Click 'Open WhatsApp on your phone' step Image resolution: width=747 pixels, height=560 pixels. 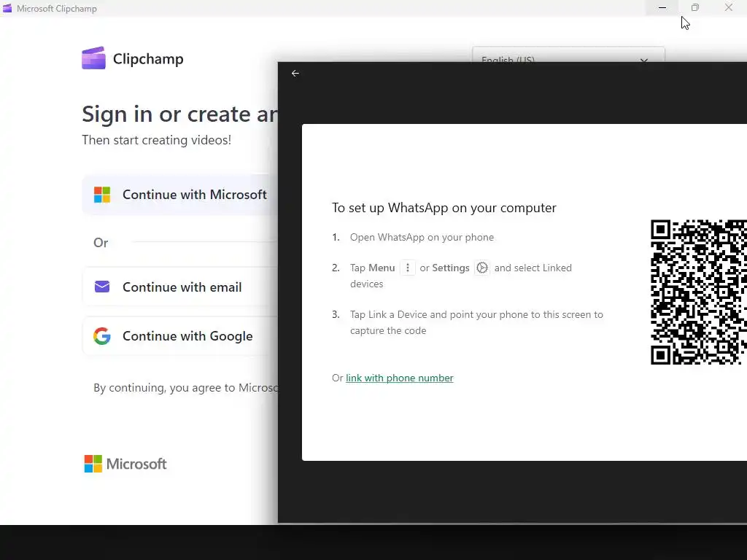coord(422,237)
